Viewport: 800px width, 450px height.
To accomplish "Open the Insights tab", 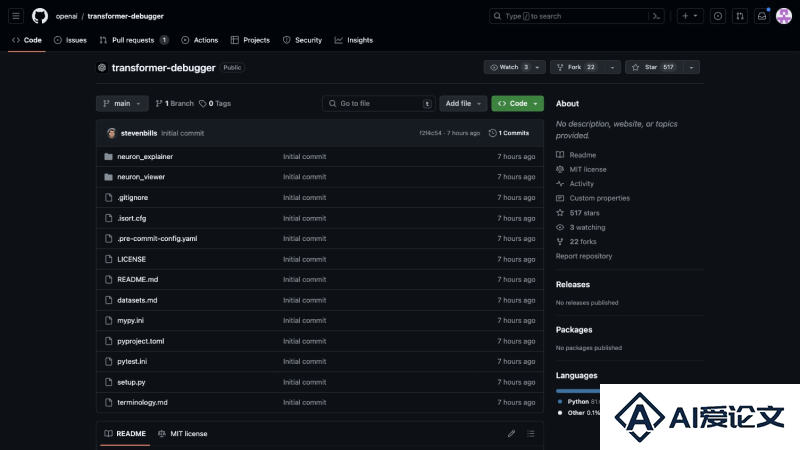I will click(x=354, y=40).
